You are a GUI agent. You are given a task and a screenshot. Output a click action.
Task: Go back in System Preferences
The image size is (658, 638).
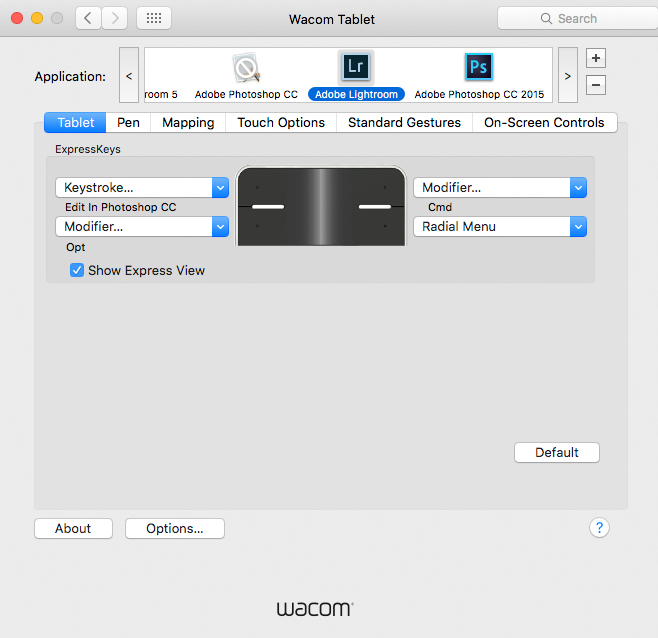[x=88, y=18]
